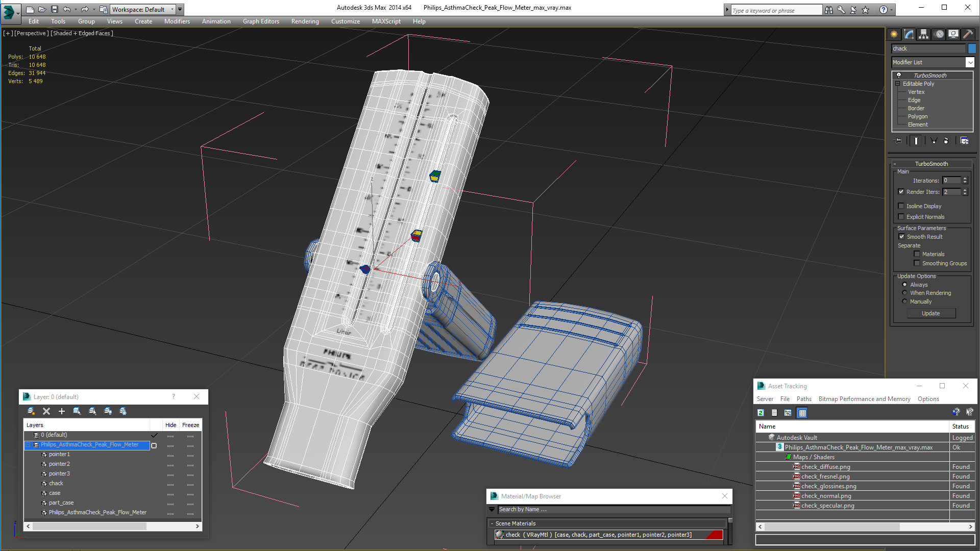
Task: Click Refresh icon in Asset Tracking
Action: [x=761, y=413]
